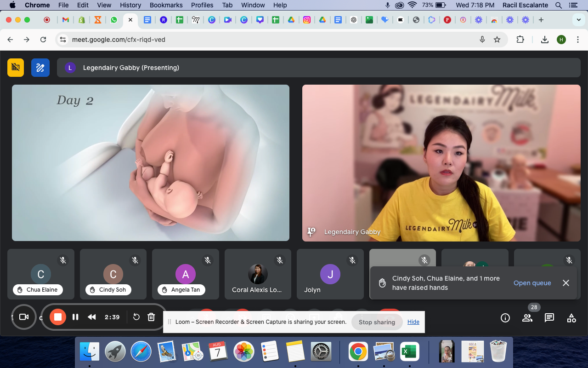Pause the Loom recording
The width and height of the screenshot is (588, 368).
click(x=75, y=317)
